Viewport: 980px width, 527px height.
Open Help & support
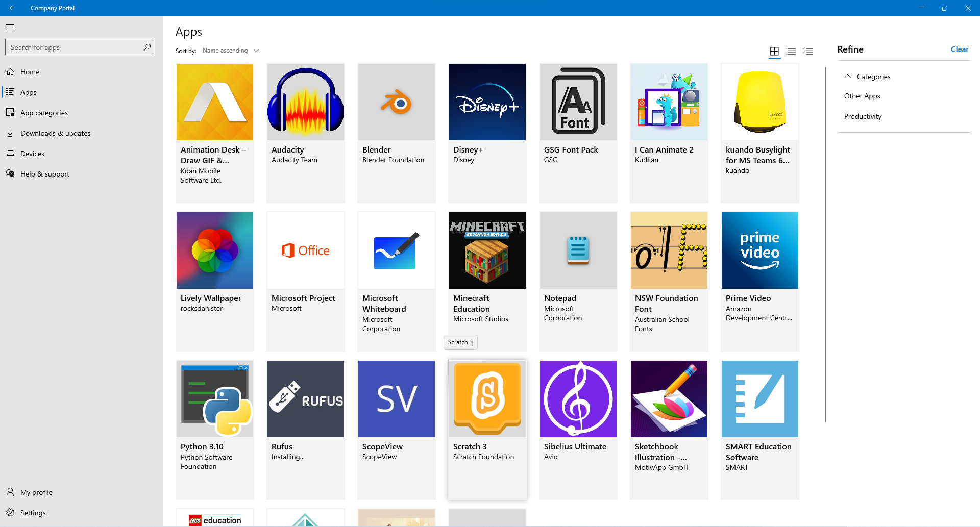(82, 174)
